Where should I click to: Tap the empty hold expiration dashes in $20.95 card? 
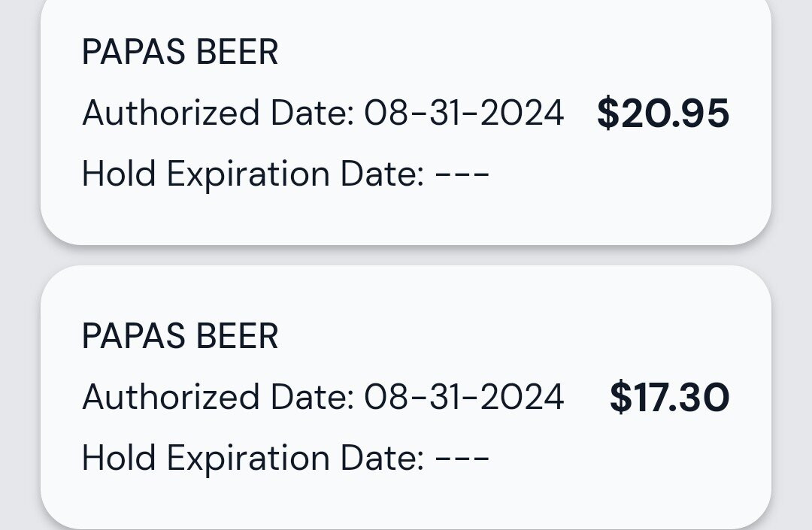pos(462,174)
